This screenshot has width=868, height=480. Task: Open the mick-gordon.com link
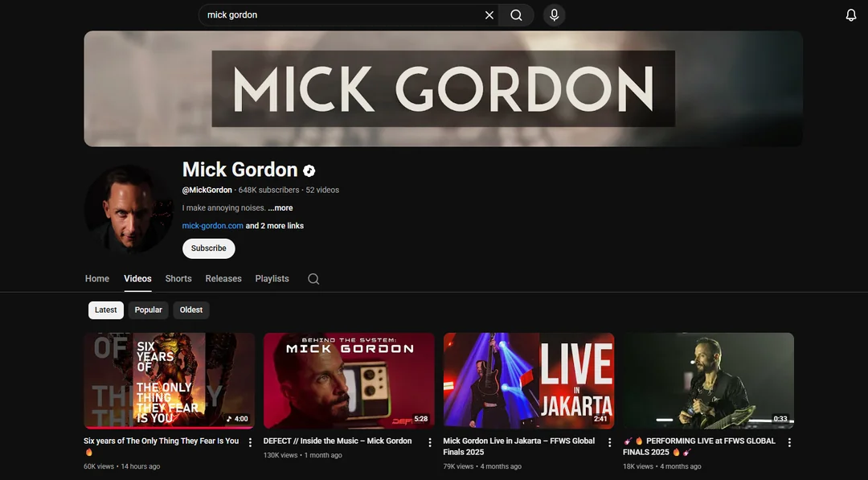[x=212, y=226]
